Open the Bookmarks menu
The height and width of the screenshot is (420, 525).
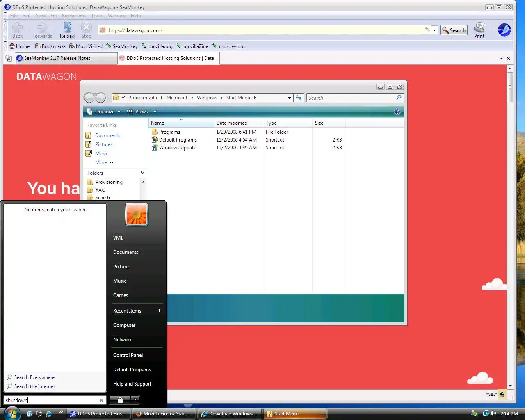point(74,16)
